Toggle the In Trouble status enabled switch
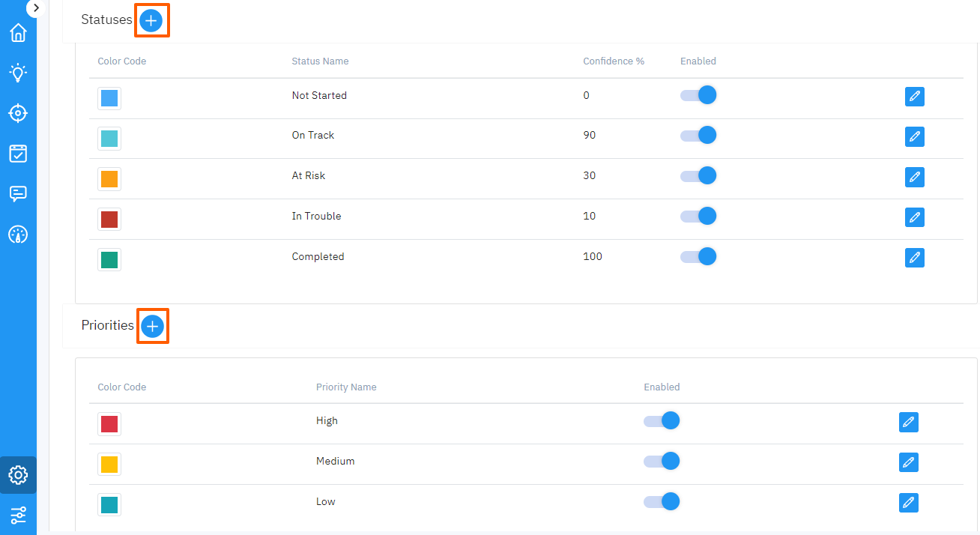The image size is (980, 535). [x=698, y=217]
